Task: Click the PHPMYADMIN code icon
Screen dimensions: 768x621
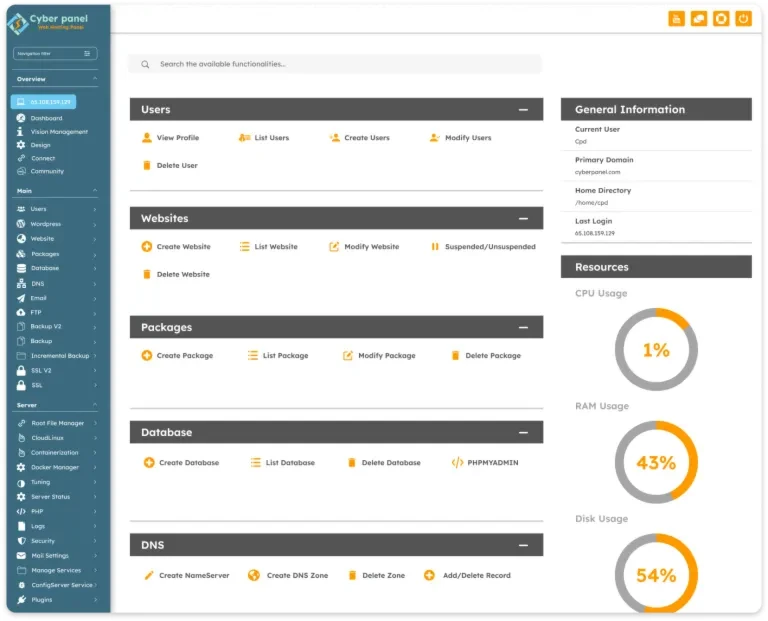Action: (x=457, y=462)
